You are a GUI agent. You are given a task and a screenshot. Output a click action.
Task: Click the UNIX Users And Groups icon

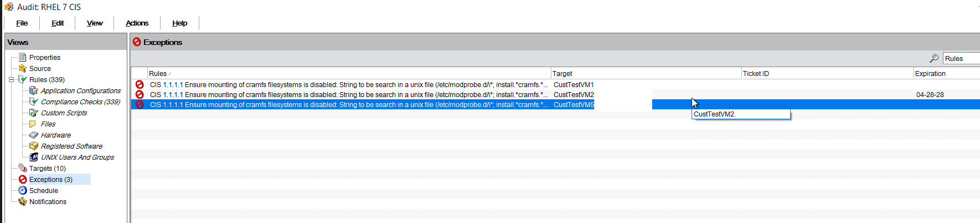34,157
